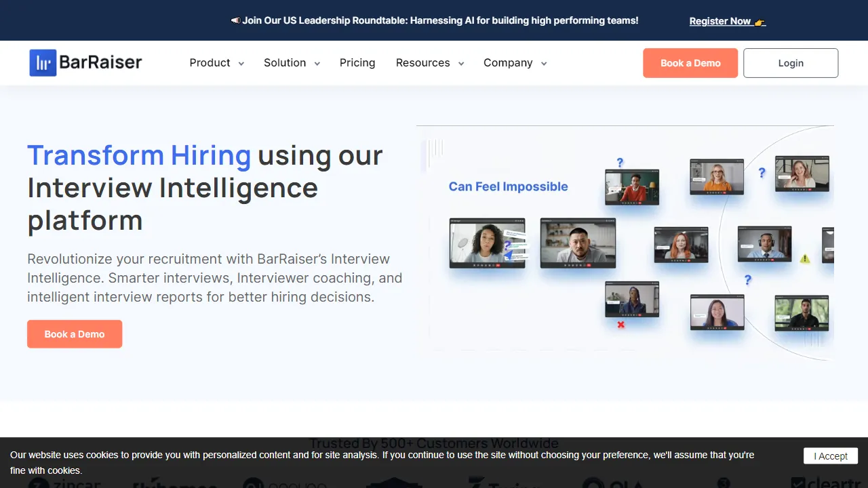Click the BarRaiser wordmark text
Image resolution: width=868 pixels, height=488 pixels.
coord(100,63)
